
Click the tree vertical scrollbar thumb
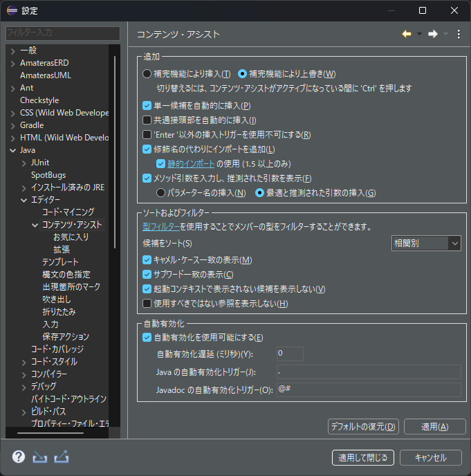tap(115, 152)
